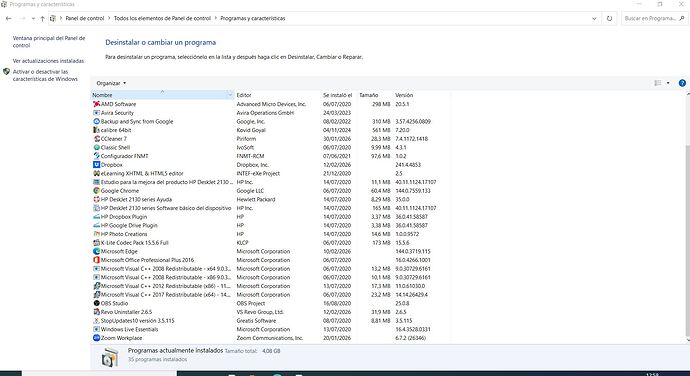Expand the address bar history dropdown
This screenshot has width=690, height=376.
coord(594,18)
